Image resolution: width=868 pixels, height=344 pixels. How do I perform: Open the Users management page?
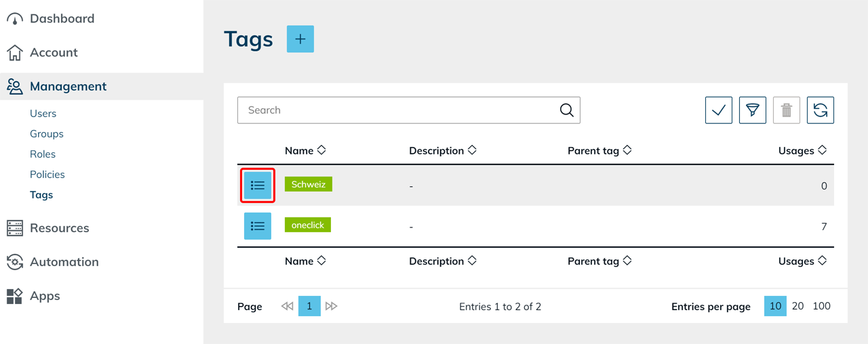43,114
